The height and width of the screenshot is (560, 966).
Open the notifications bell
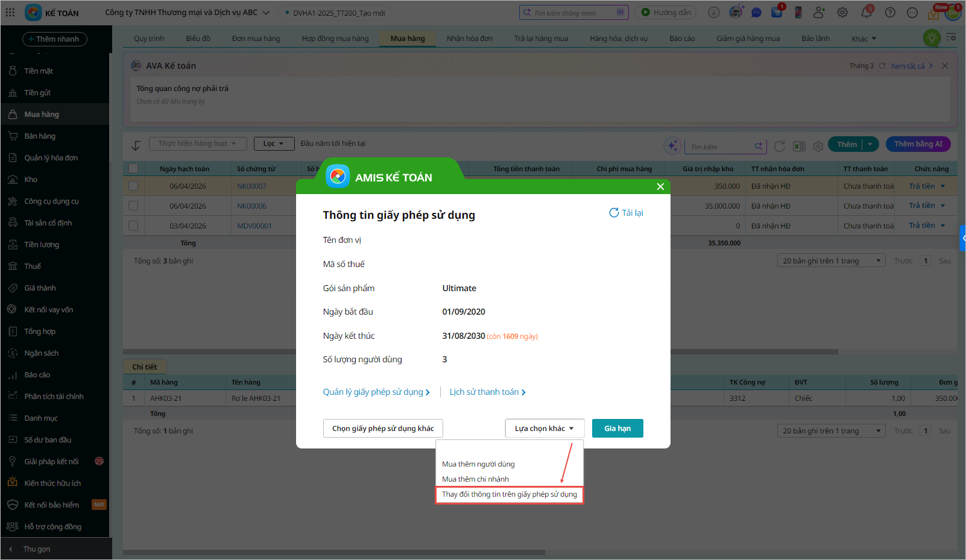867,12
